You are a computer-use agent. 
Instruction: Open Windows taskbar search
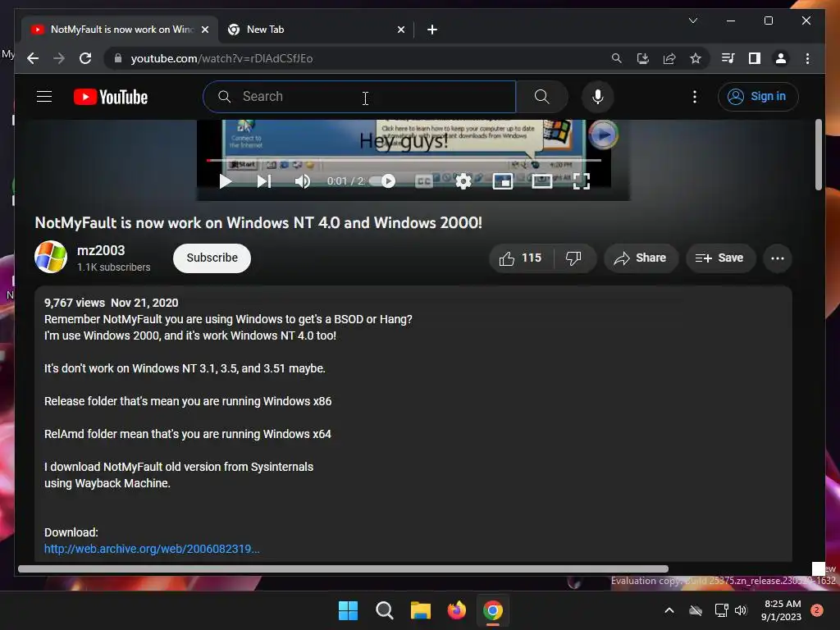384,610
